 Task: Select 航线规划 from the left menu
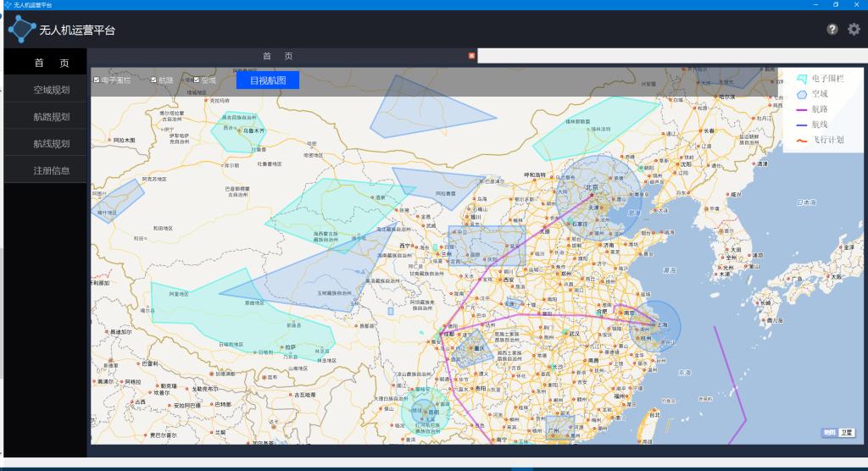tap(52, 144)
